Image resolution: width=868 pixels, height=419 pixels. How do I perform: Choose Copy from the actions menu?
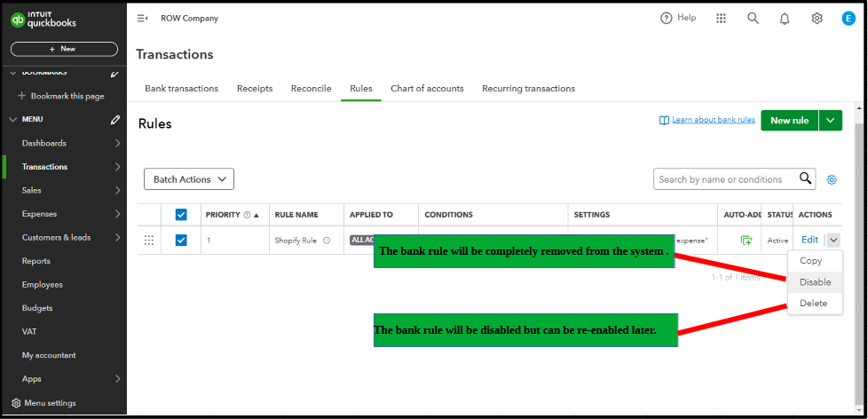pyautogui.click(x=816, y=261)
